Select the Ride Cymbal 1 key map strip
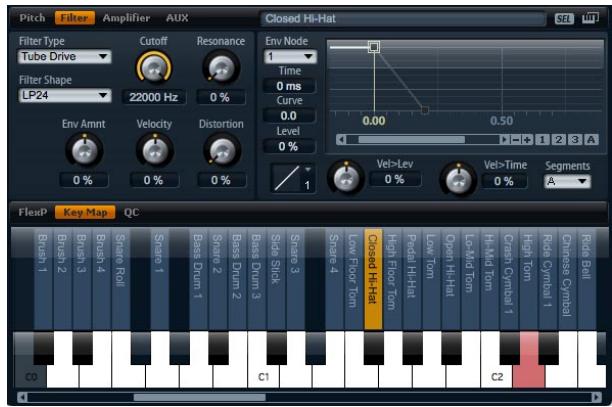 (548, 279)
